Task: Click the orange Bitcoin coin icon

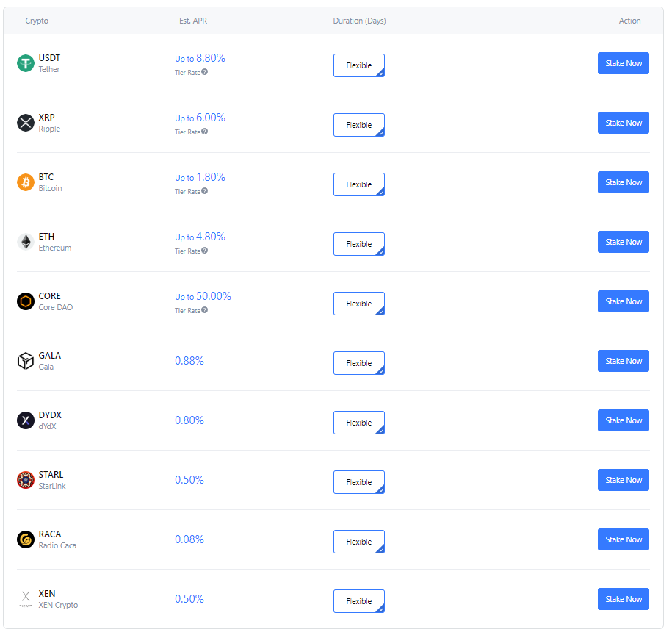Action: coord(26,183)
